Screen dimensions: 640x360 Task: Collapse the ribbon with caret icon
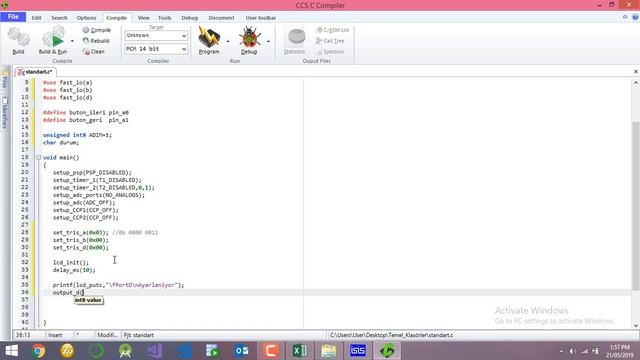tap(625, 17)
